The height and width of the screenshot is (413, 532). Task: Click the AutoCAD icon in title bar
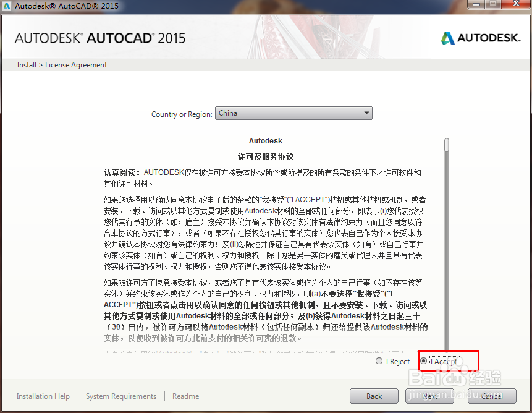point(7,6)
